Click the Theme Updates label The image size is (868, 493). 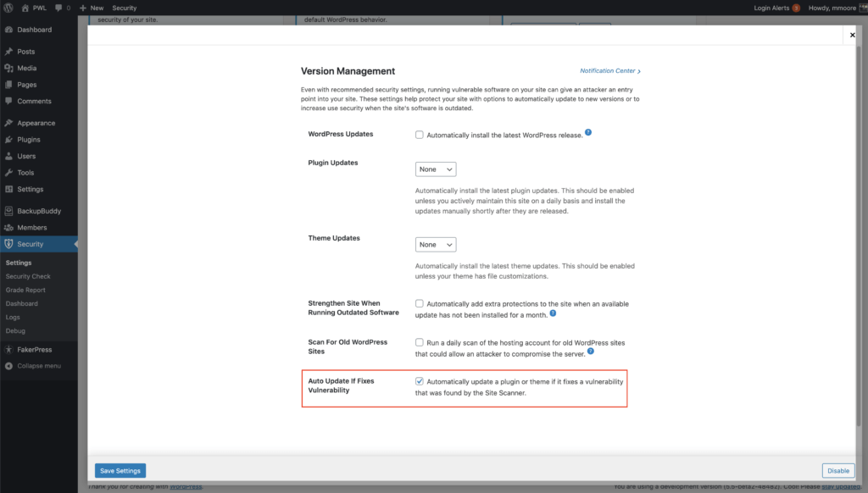[x=334, y=238]
